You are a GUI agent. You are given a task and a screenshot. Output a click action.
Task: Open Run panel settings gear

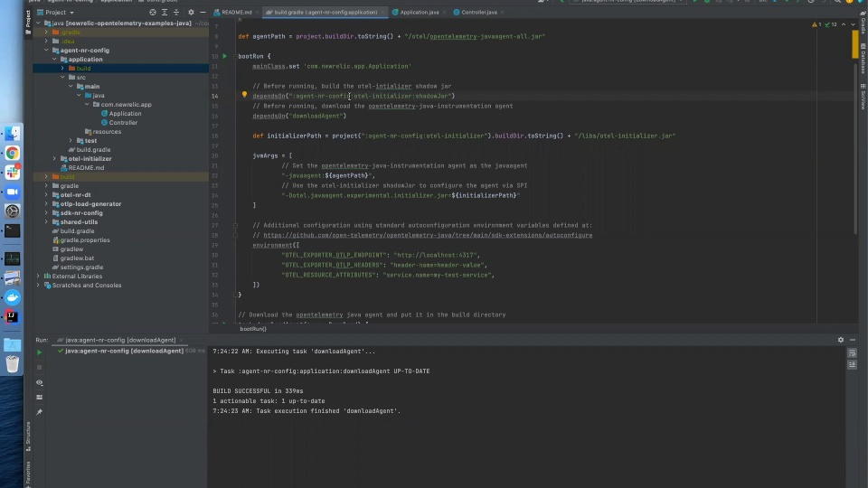[840, 340]
